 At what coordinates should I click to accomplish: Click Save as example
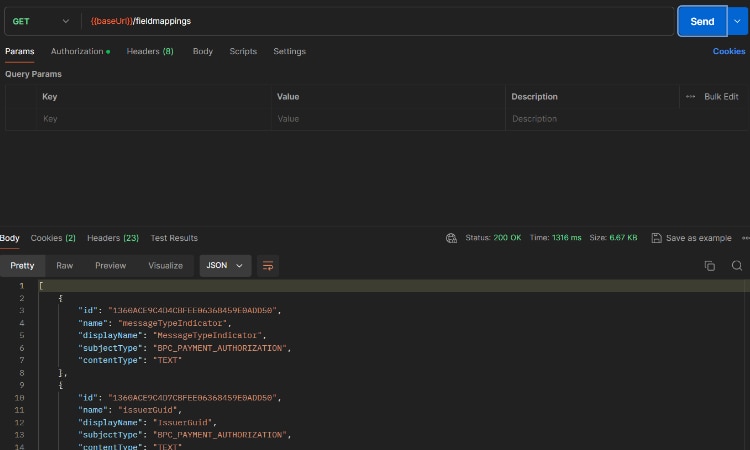(x=692, y=238)
